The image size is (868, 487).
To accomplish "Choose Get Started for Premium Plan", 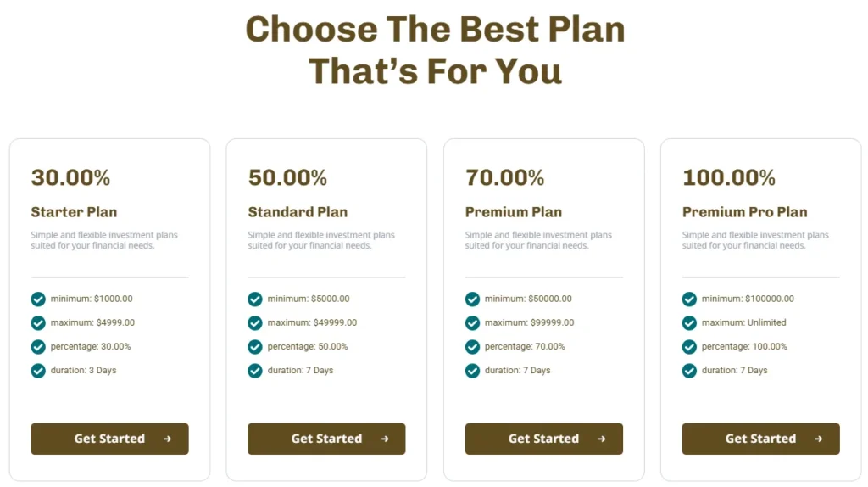I will (x=543, y=439).
